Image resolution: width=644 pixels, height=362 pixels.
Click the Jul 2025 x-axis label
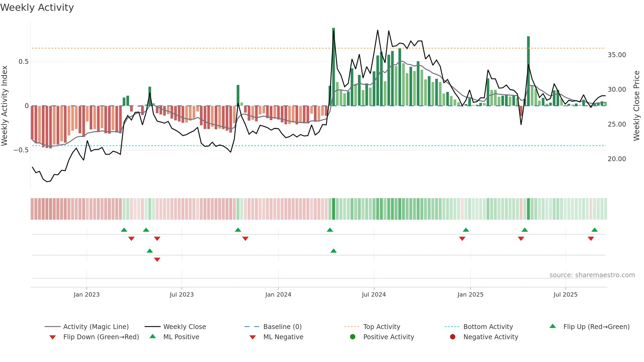(565, 295)
